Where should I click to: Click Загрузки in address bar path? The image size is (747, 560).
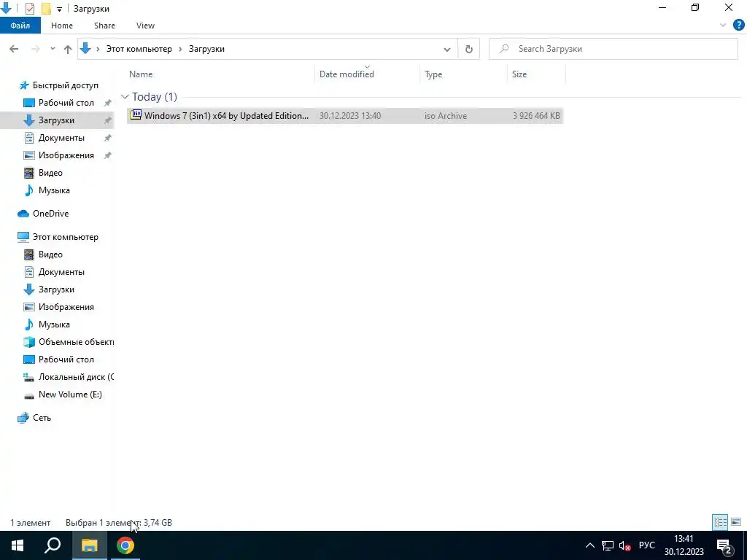206,49
